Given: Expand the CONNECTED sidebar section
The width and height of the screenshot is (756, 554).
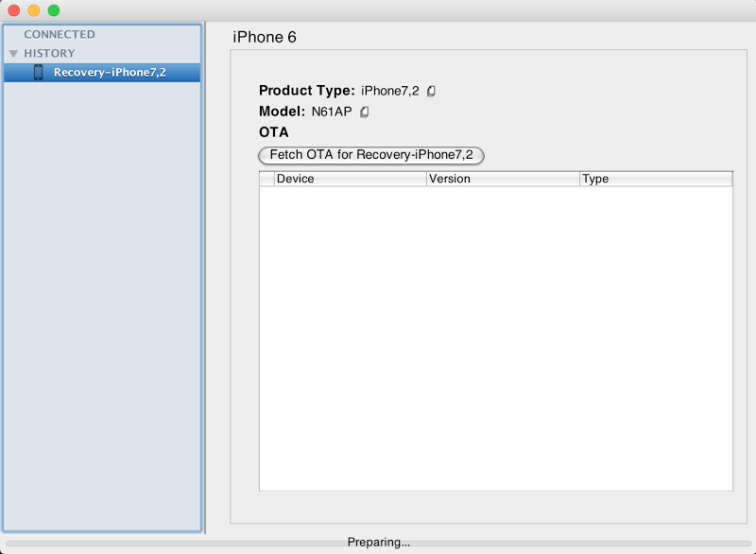Looking at the screenshot, I should 60,34.
